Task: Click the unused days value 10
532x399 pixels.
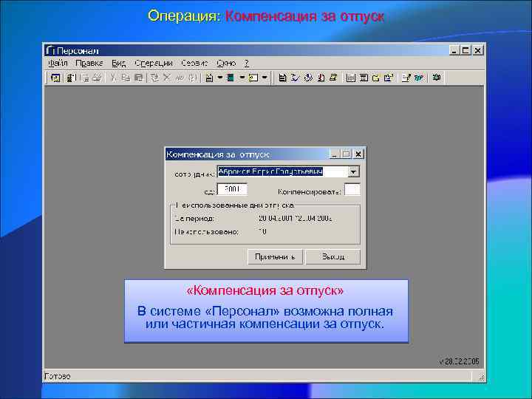Action: click(x=262, y=232)
